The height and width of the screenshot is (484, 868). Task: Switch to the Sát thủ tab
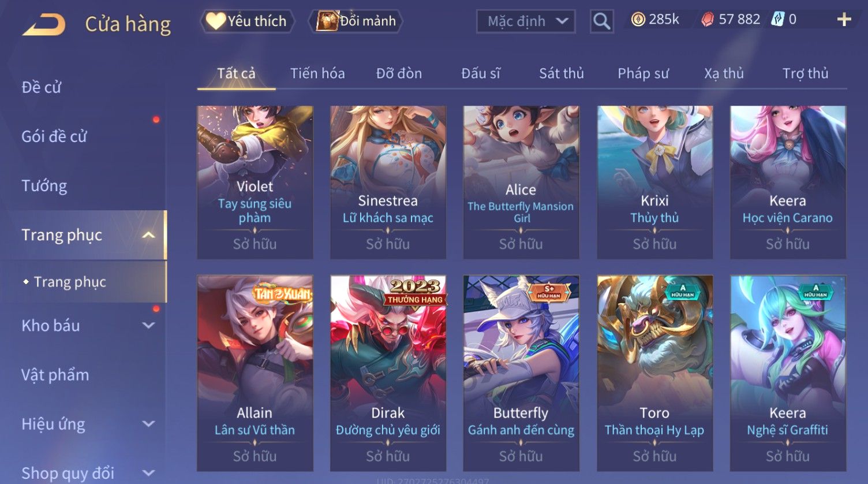[x=562, y=73]
